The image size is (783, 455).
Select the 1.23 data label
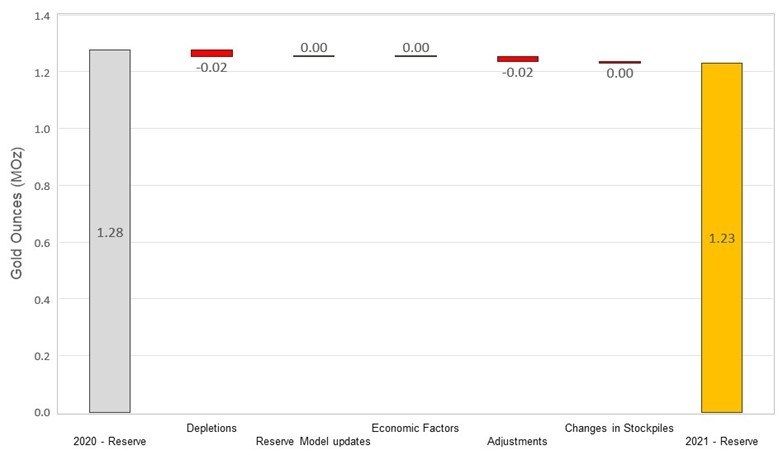pyautogui.click(x=721, y=238)
